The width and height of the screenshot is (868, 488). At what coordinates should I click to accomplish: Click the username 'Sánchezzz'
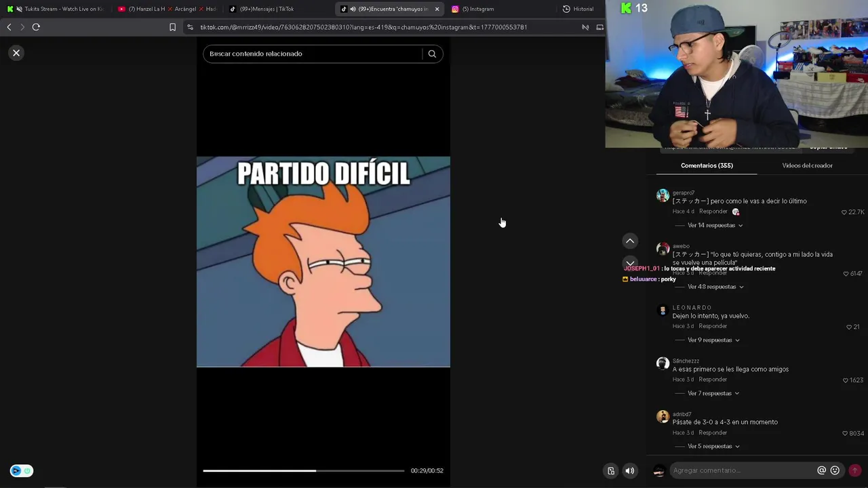[686, 361]
